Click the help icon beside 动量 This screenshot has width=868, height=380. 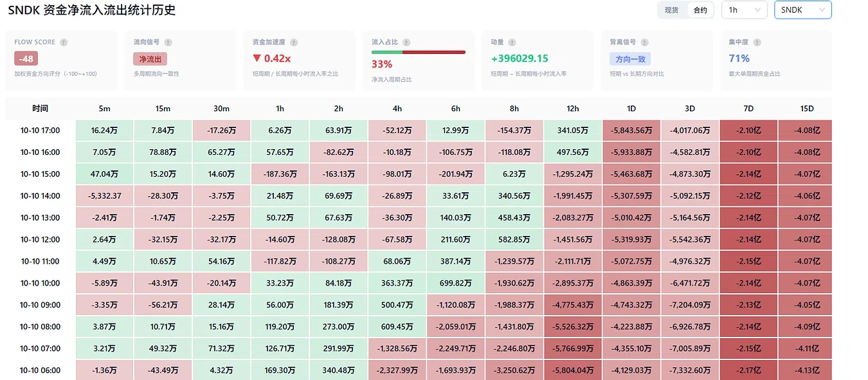(512, 42)
